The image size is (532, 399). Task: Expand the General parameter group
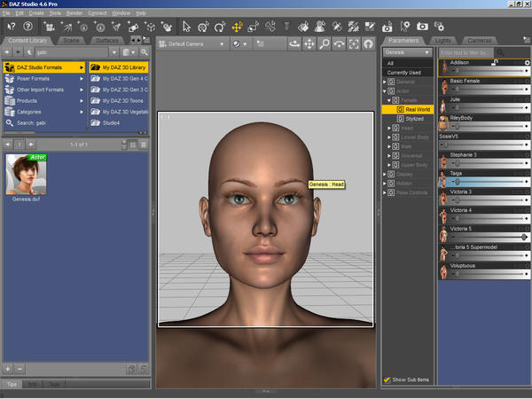click(385, 82)
